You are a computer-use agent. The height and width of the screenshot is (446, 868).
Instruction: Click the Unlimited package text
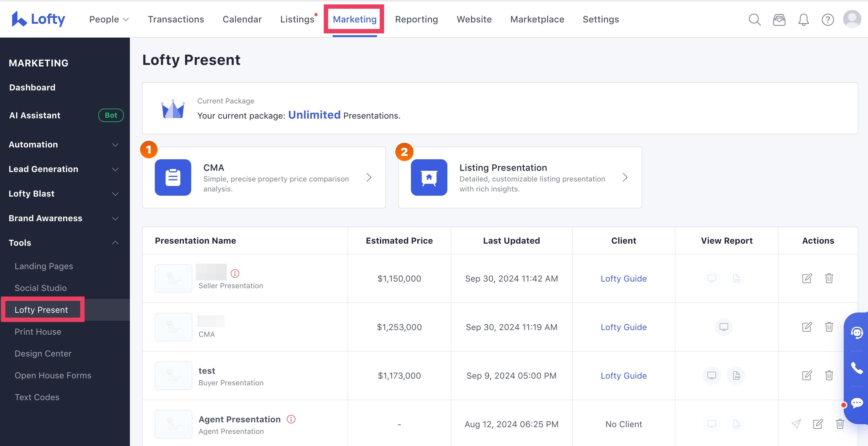(x=314, y=115)
